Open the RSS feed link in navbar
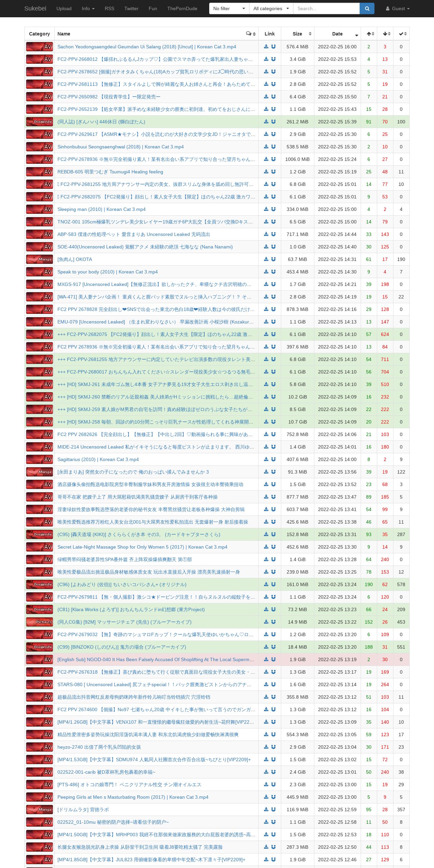434x868 pixels. click(110, 8)
